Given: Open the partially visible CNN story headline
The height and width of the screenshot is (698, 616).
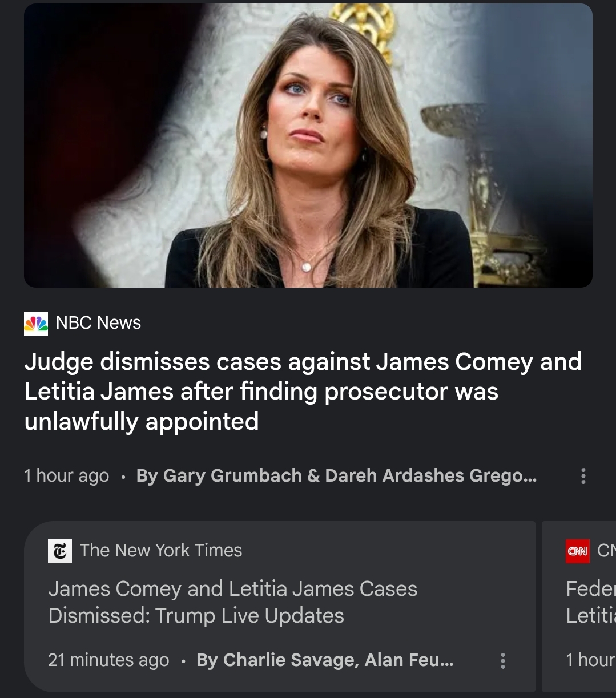Looking at the screenshot, I should (x=591, y=602).
